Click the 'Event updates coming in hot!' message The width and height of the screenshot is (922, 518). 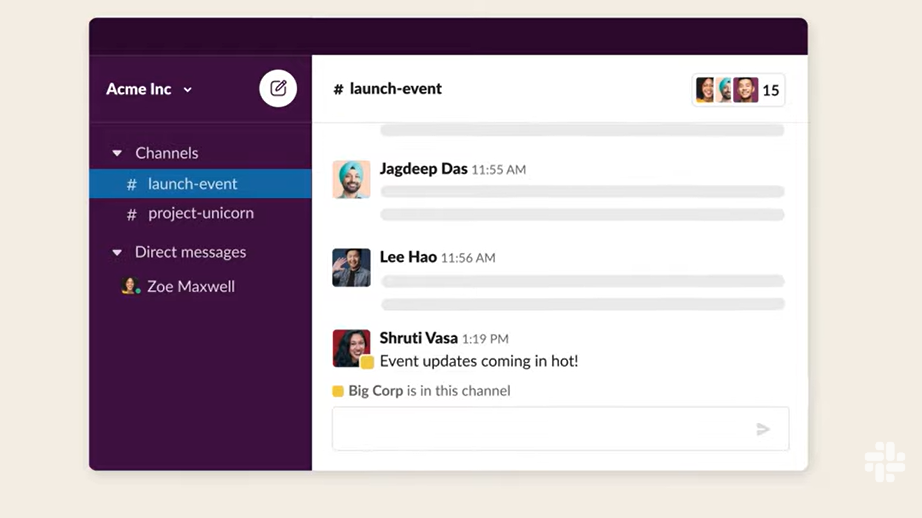(x=479, y=361)
